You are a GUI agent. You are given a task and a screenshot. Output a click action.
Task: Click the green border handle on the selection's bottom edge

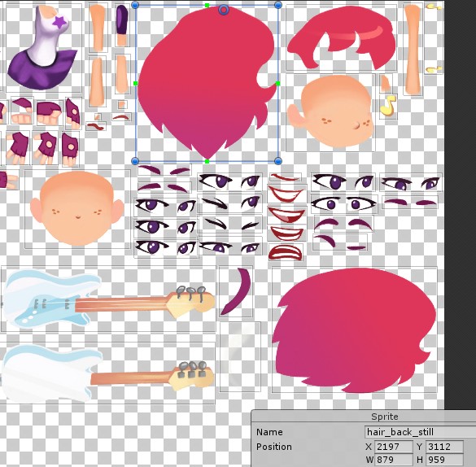(x=207, y=161)
